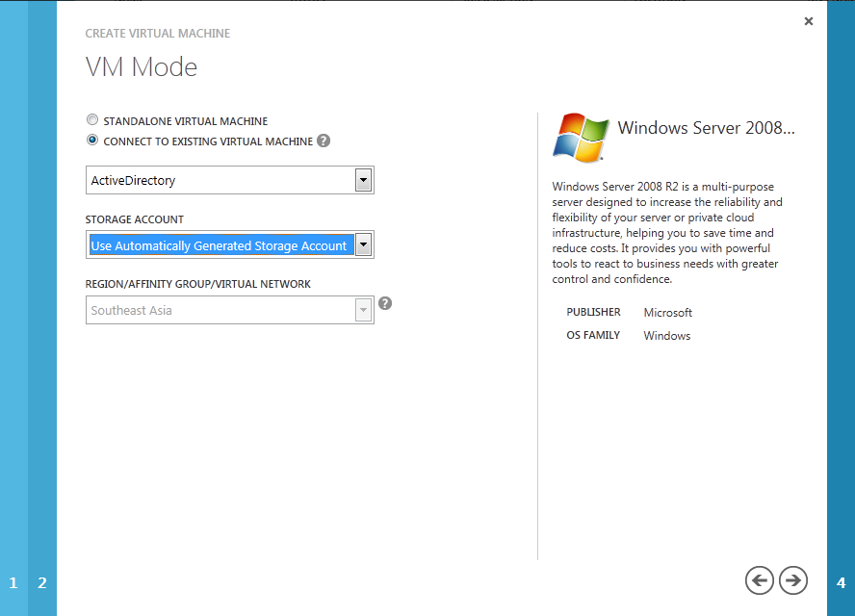855x616 pixels.
Task: Expand the Storage Account dropdown list
Action: click(363, 245)
